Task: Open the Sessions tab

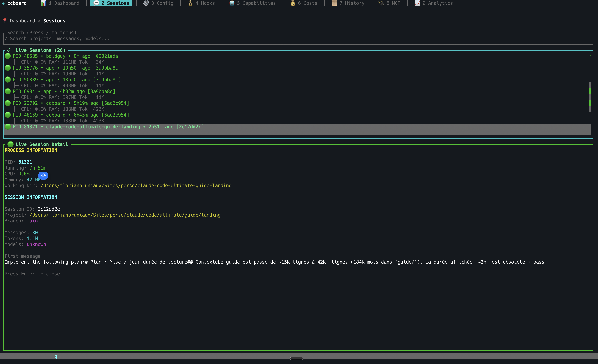Action: tap(111, 3)
